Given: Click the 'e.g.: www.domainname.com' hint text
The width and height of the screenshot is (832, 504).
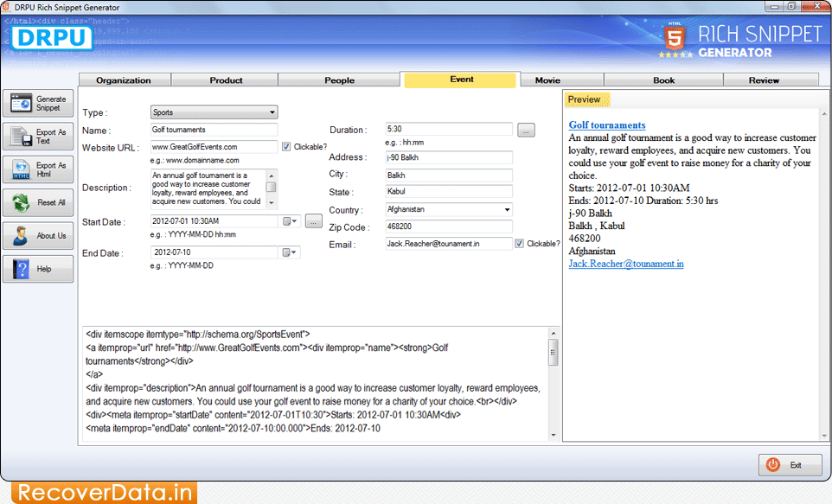Looking at the screenshot, I should coord(195,160).
